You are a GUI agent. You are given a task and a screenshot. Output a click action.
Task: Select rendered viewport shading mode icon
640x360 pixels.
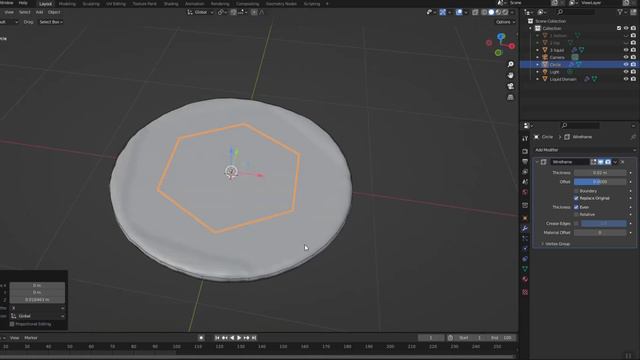point(505,12)
